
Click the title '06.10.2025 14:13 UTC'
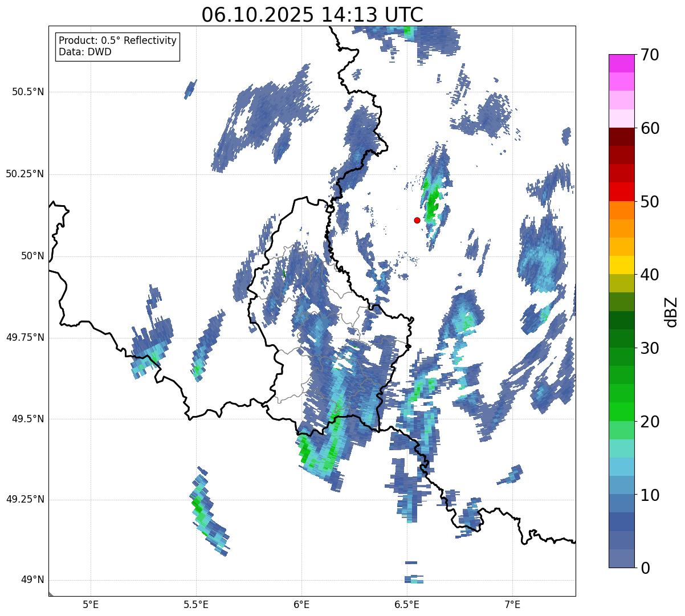click(x=312, y=14)
